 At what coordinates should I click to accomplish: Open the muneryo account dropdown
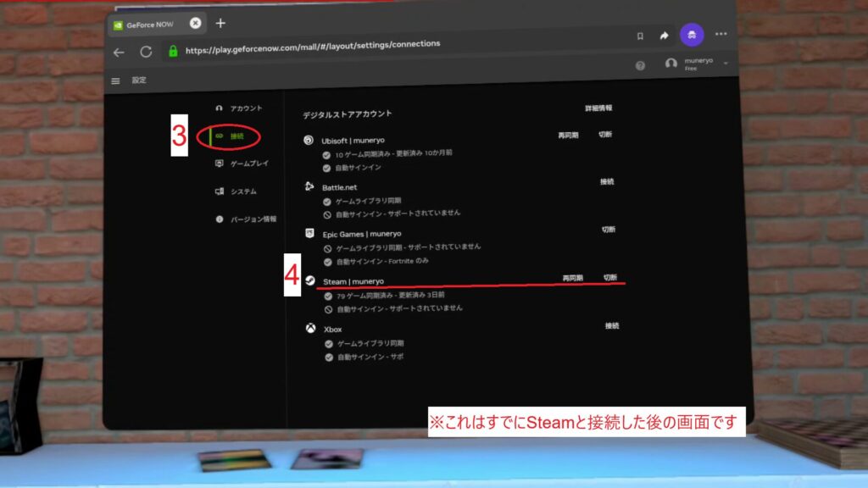[726, 64]
